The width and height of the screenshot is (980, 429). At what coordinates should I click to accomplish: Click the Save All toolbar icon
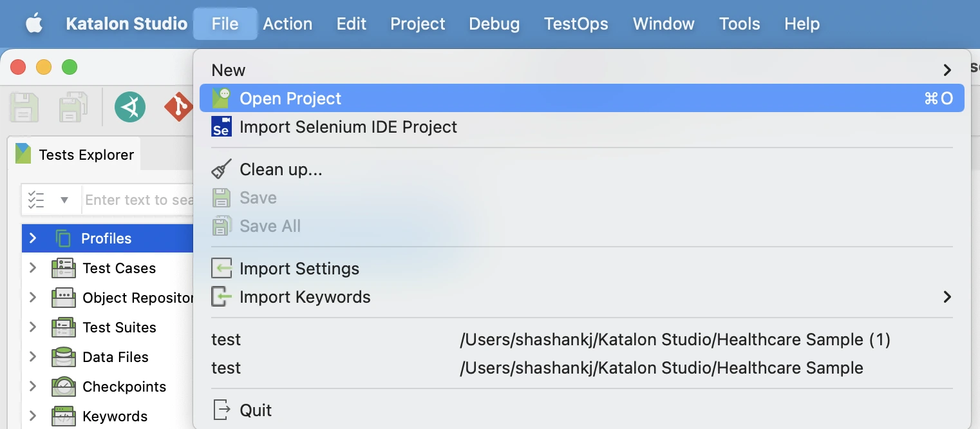click(x=72, y=107)
